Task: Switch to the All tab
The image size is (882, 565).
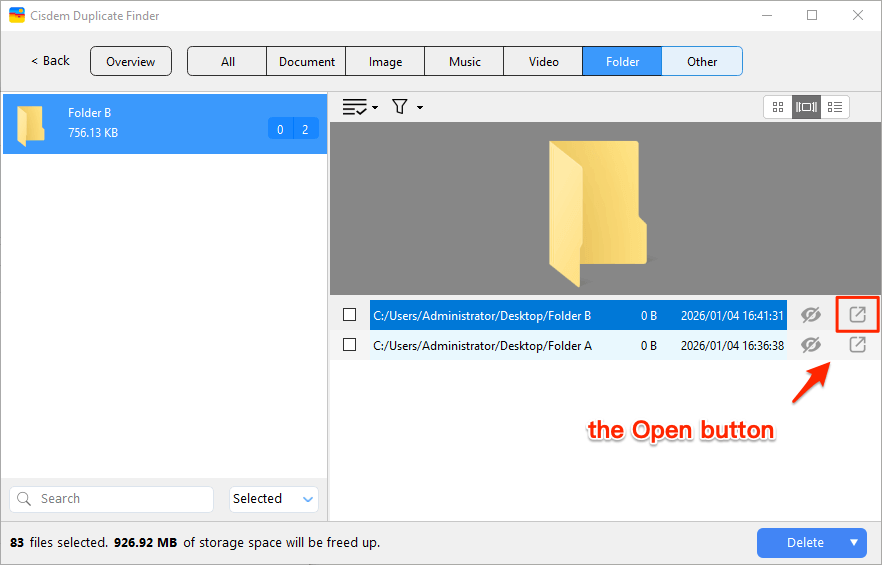Action: pos(227,61)
